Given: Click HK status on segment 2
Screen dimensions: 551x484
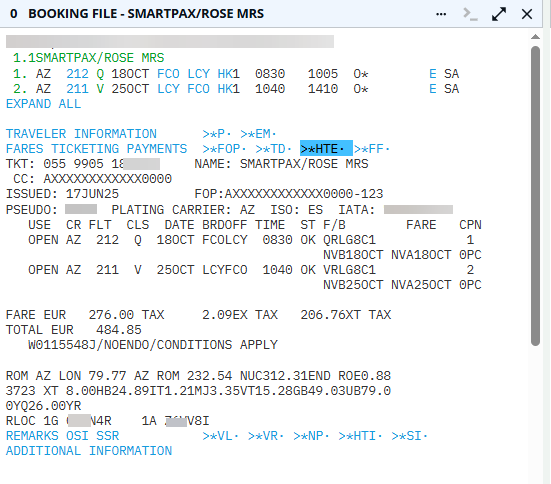Looking at the screenshot, I should tap(225, 89).
